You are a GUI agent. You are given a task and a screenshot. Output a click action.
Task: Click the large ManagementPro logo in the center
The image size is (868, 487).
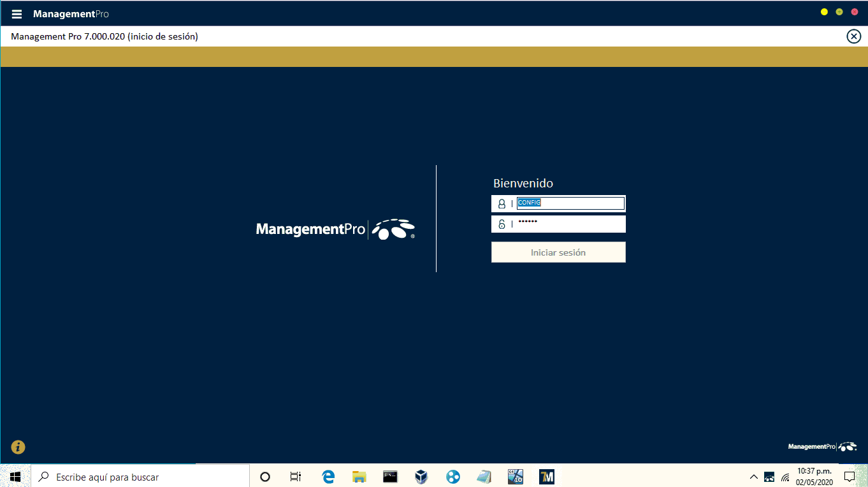click(x=335, y=229)
